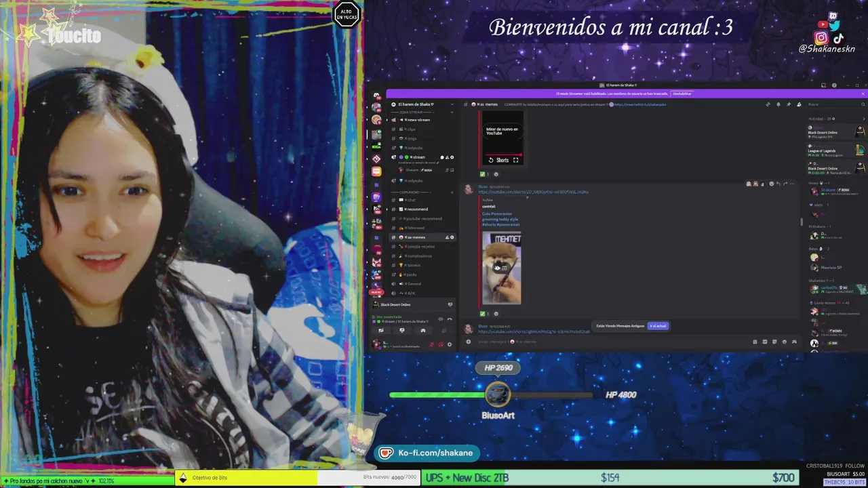Toggle checkmark reaction under Shorts embed
This screenshot has height=488, width=868.
484,174
